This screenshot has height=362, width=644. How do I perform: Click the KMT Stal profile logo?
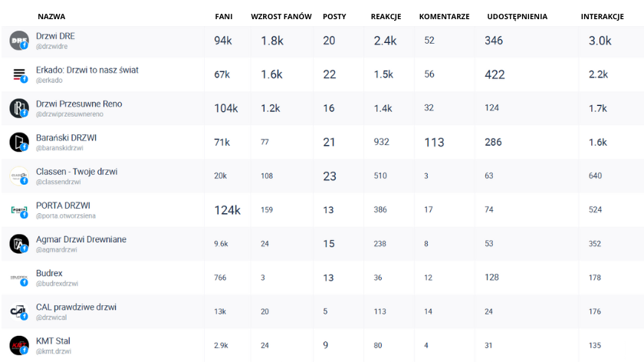click(x=19, y=344)
